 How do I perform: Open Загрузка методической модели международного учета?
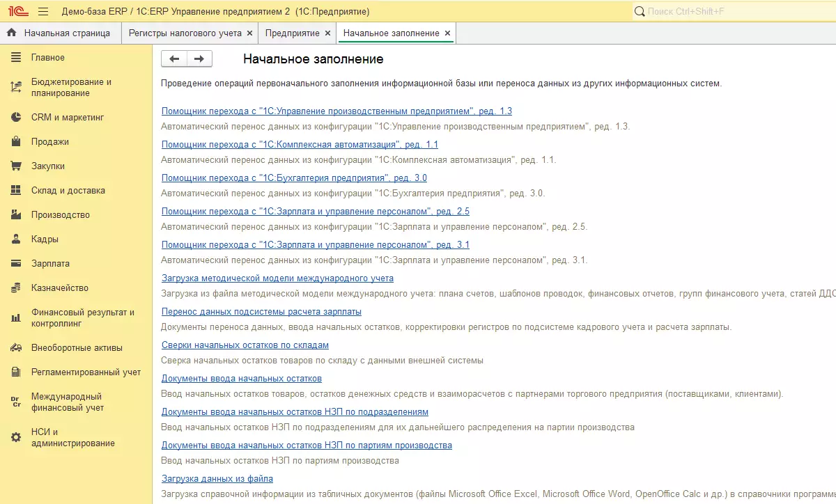click(277, 278)
